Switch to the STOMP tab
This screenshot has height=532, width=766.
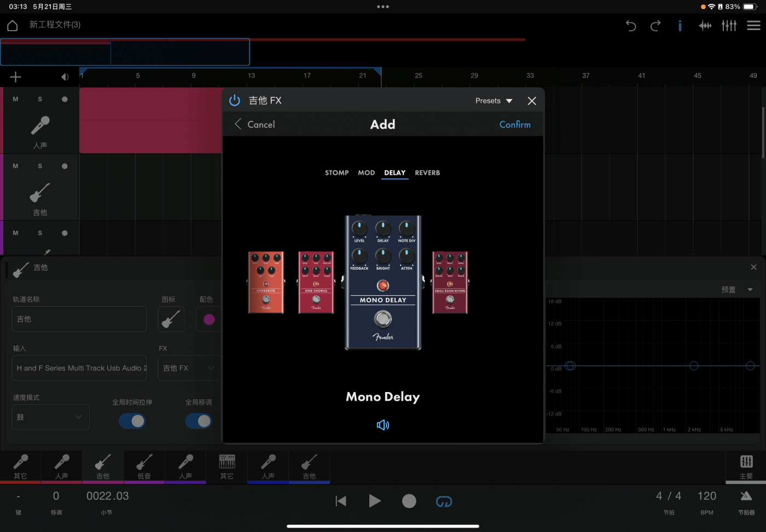pos(337,173)
